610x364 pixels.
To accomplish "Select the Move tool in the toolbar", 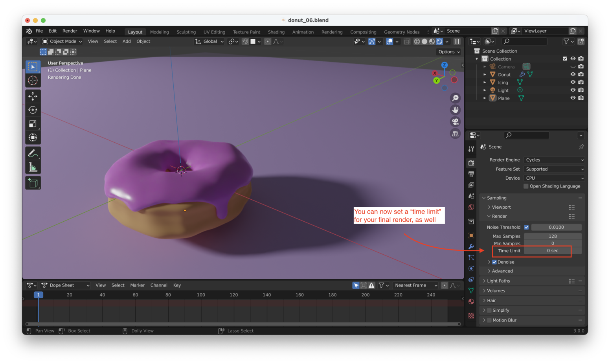I will click(x=33, y=96).
